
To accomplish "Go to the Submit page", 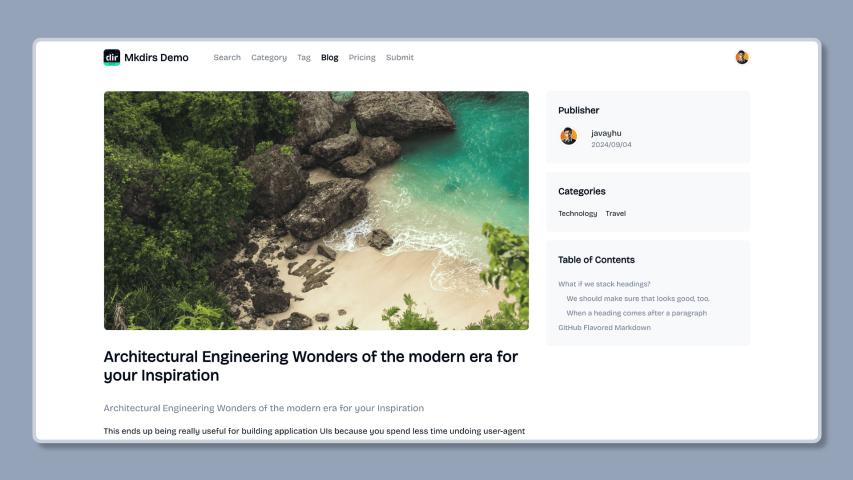I will (x=400, y=57).
